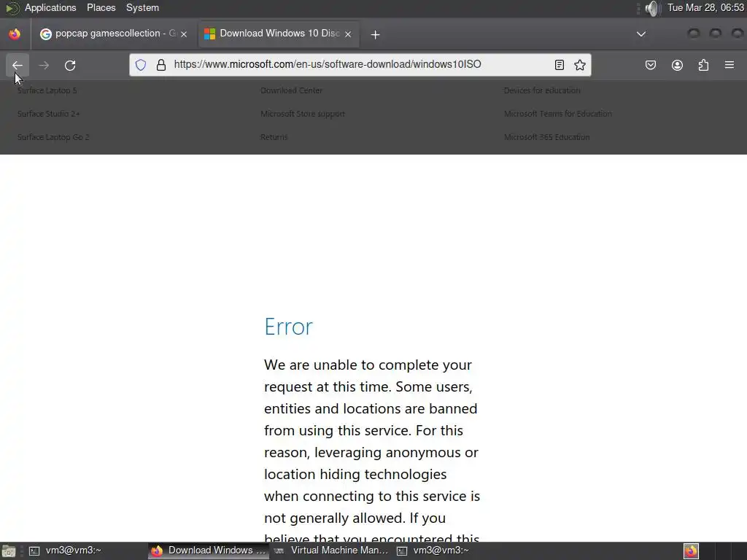747x560 pixels.
Task: Open the Devices for education link
Action: [542, 90]
